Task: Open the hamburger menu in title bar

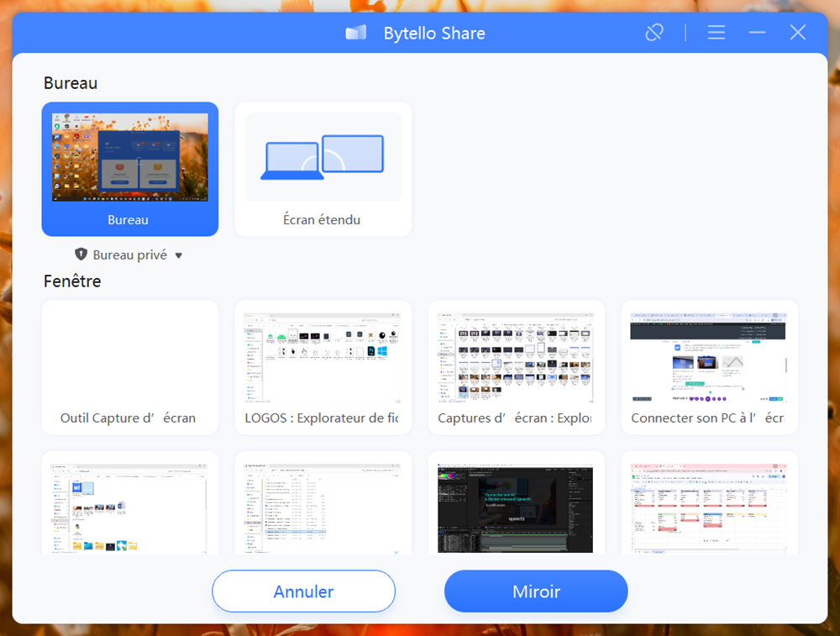Action: click(x=716, y=33)
